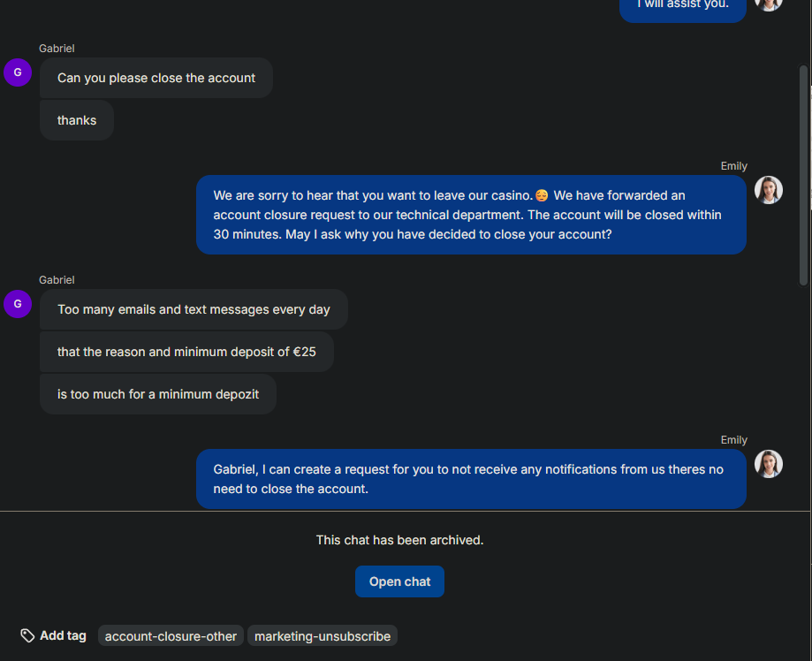Select the account-closure-other tag
The height and width of the screenshot is (661, 812).
171,636
